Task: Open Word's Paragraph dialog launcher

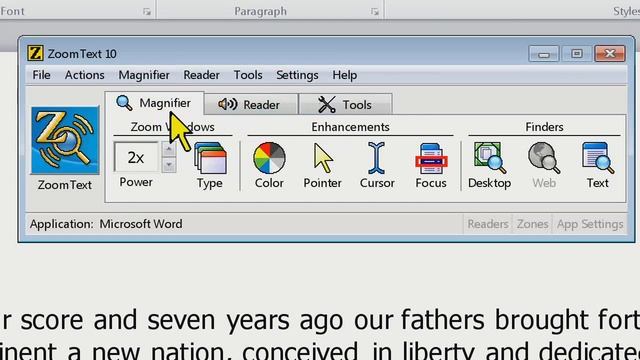Action: pyautogui.click(x=375, y=12)
